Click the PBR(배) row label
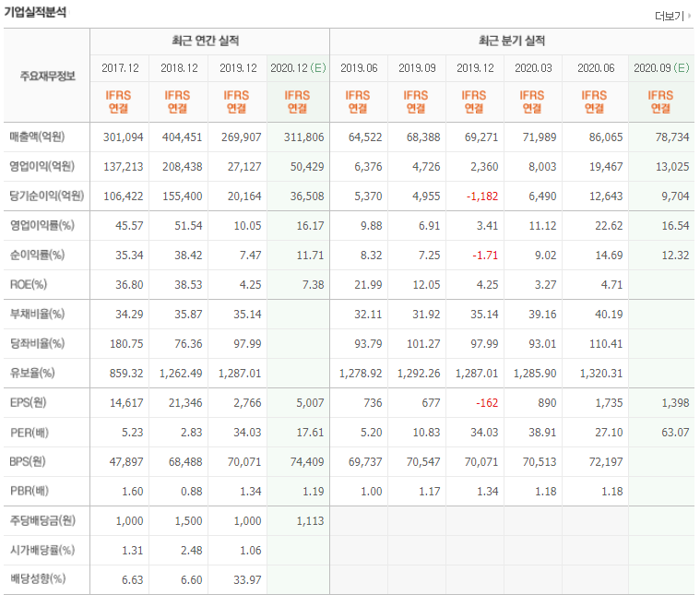 29,491
